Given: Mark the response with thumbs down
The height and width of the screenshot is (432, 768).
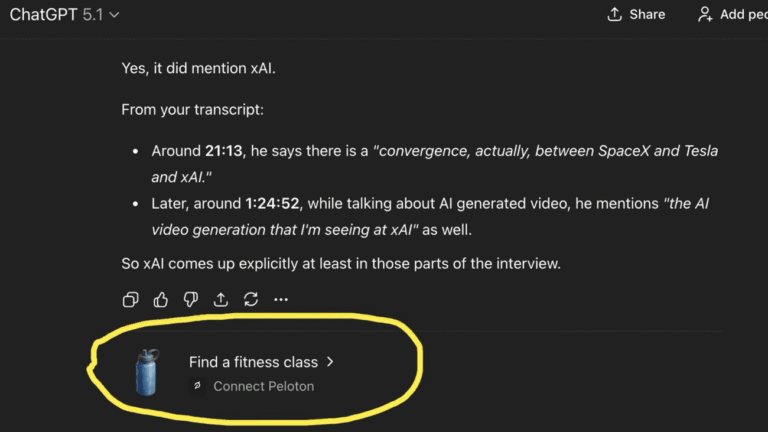Looking at the screenshot, I should [x=190, y=299].
